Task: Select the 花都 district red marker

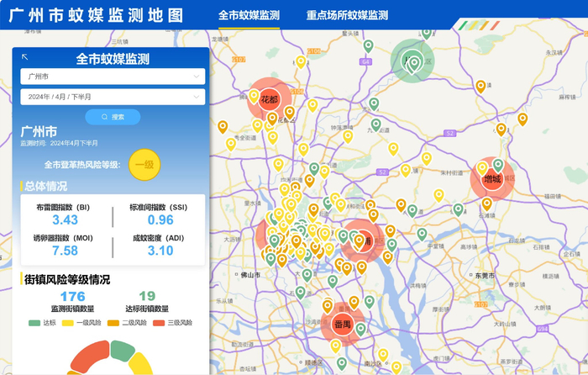Action: pyautogui.click(x=270, y=99)
